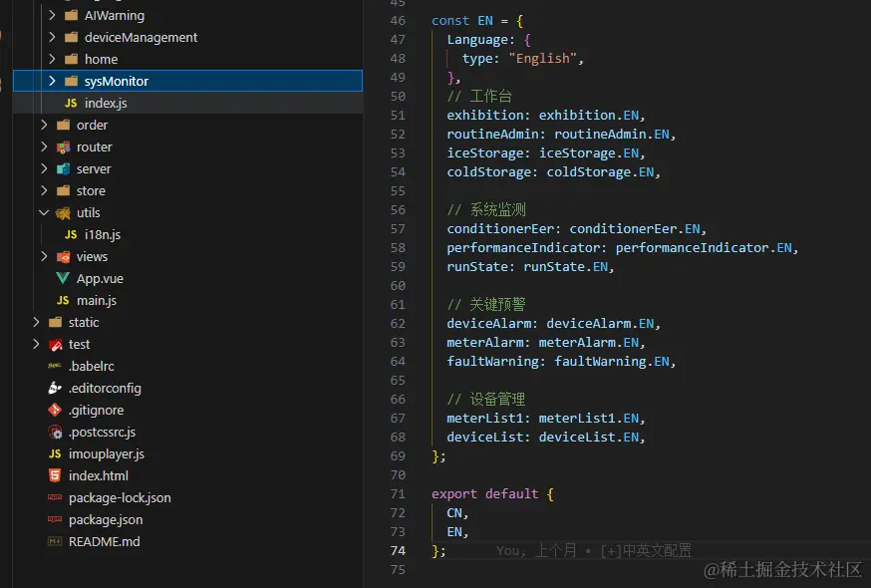Expand the static folder chevron
The image size is (871, 588).
coord(36,322)
